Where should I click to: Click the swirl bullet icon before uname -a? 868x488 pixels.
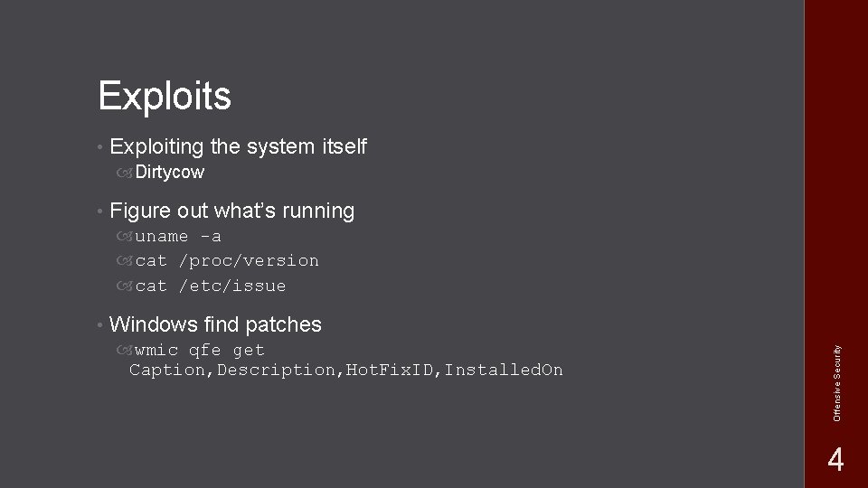125,237
